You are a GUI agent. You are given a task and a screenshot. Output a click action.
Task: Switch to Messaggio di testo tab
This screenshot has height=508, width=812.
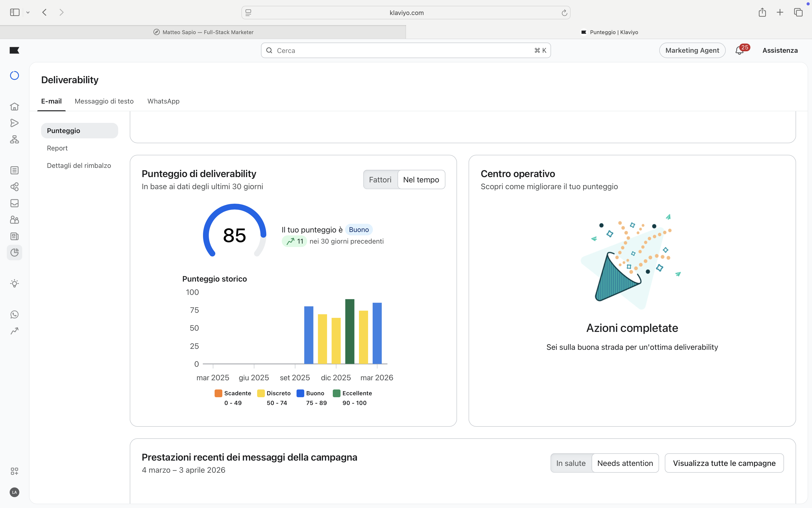point(104,101)
